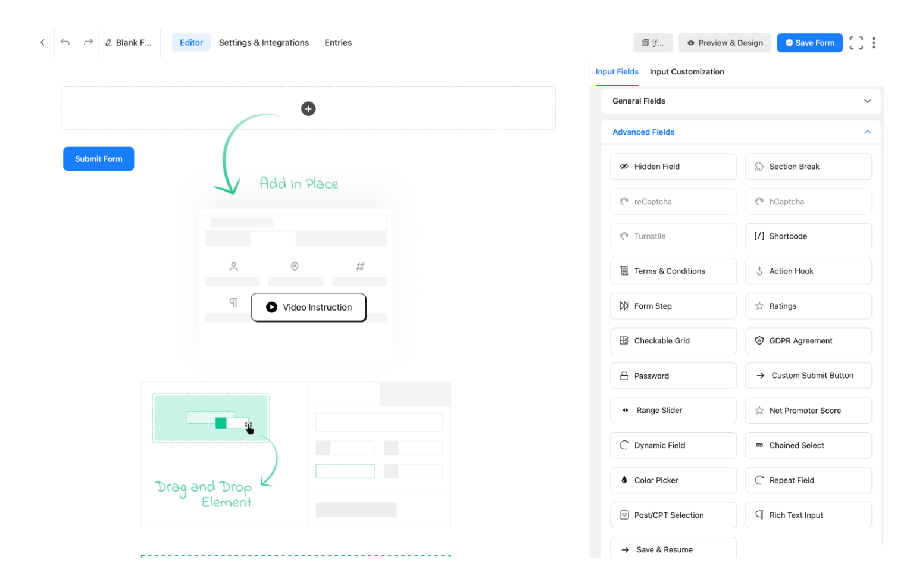Collapse the Advanced Fields section
910x588 pixels.
point(867,132)
